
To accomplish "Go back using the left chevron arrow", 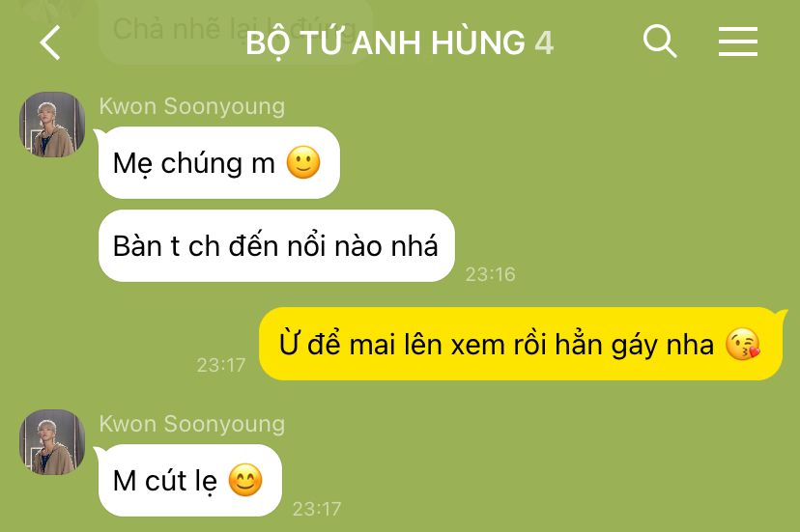I will 50,42.
